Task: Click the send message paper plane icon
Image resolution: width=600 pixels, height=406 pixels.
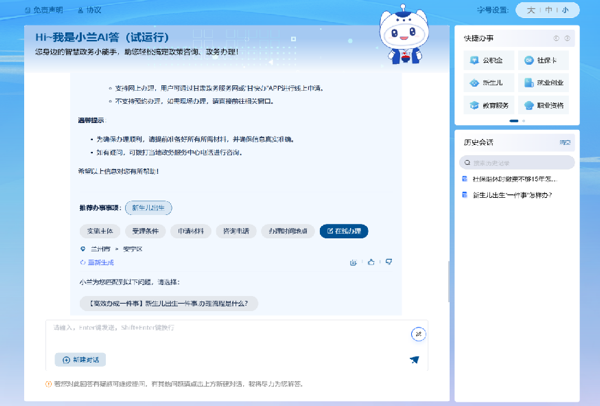Action: click(414, 360)
